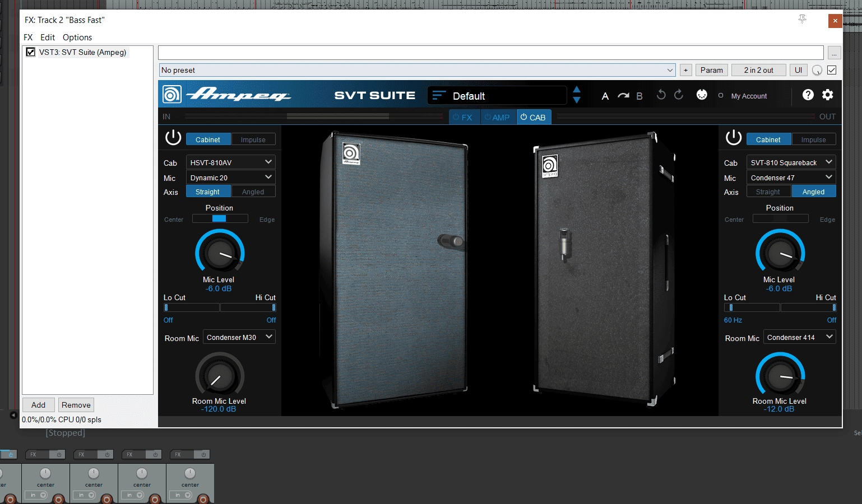Toggle power for right cabinet

point(734,138)
